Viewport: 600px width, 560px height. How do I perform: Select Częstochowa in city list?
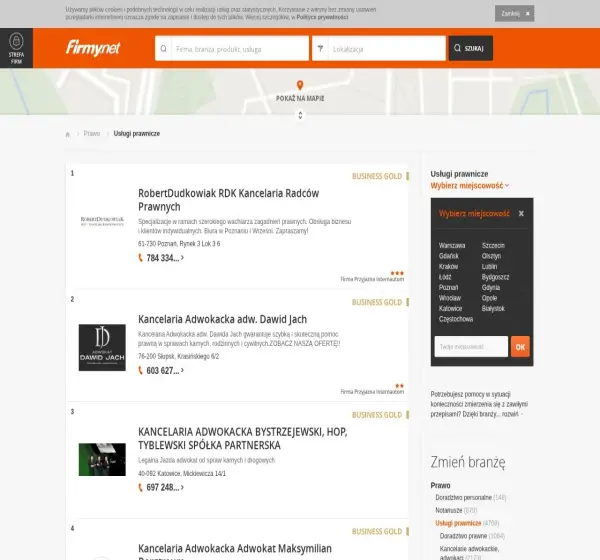coord(456,319)
